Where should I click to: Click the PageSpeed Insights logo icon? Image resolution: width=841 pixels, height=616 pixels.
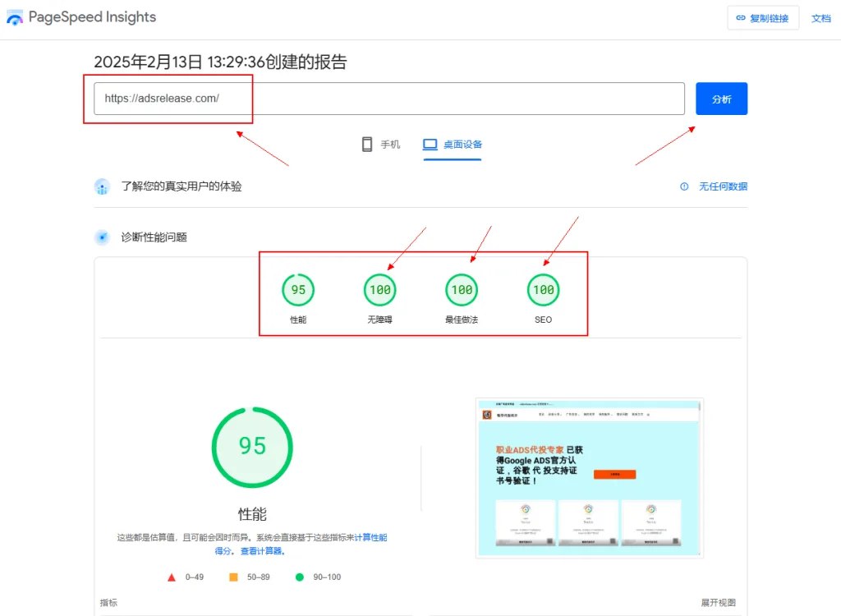point(15,18)
